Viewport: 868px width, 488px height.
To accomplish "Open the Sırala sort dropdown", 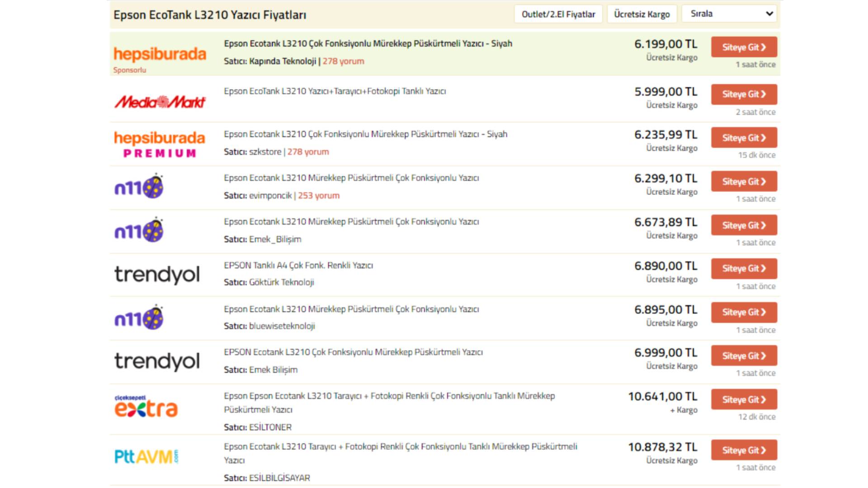I will coord(730,14).
